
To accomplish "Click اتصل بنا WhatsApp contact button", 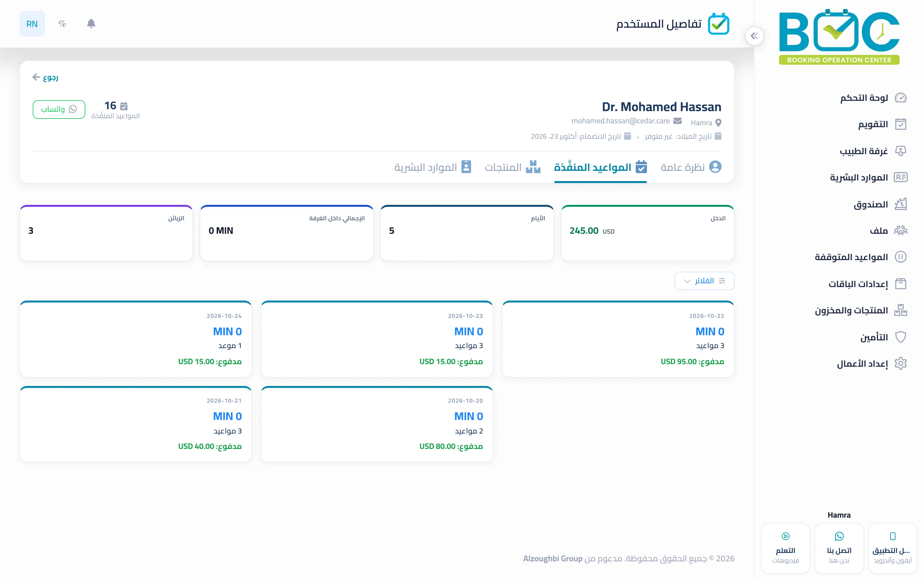I will 839,548.
